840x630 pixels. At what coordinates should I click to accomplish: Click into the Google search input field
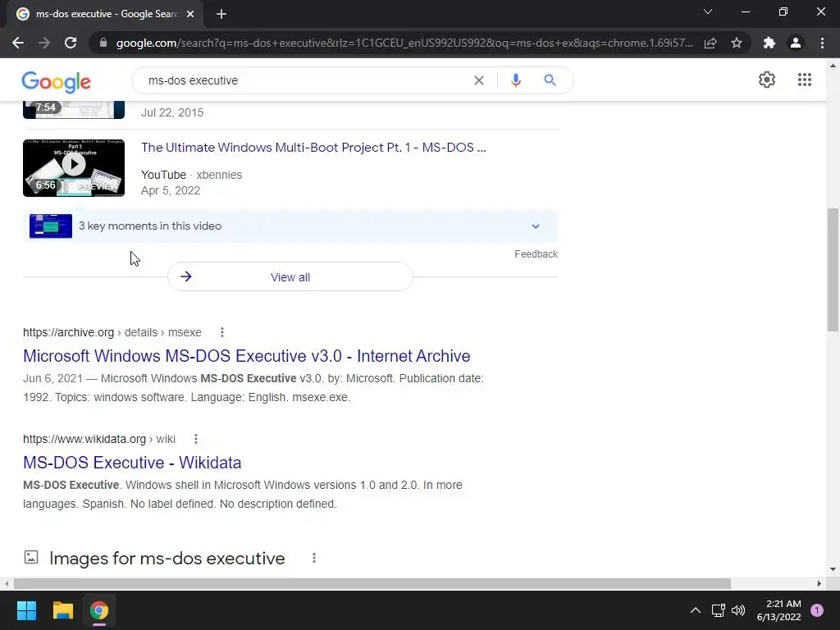pyautogui.click(x=305, y=80)
